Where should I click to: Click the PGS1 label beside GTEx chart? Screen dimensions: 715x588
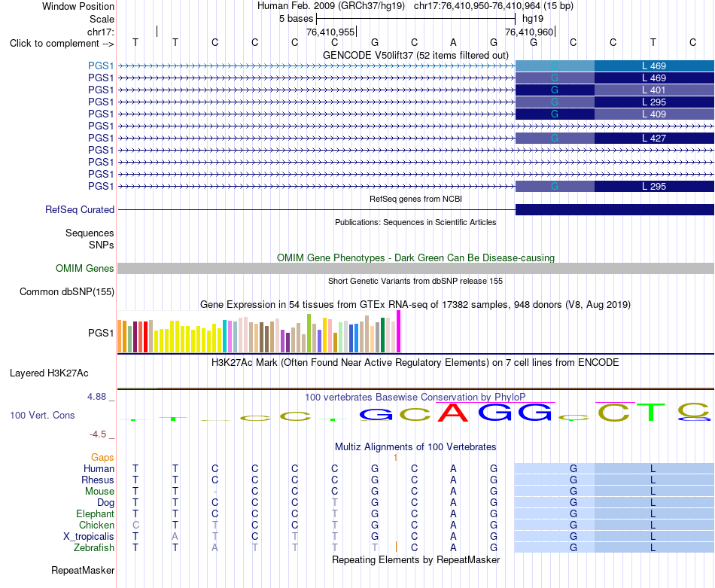pos(101,333)
